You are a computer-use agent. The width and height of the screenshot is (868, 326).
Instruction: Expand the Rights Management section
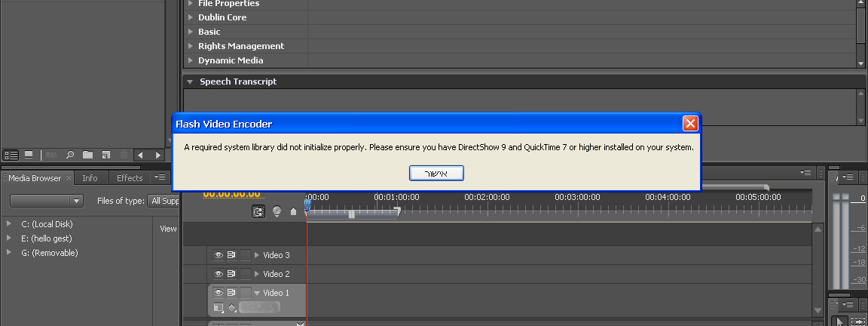click(191, 46)
